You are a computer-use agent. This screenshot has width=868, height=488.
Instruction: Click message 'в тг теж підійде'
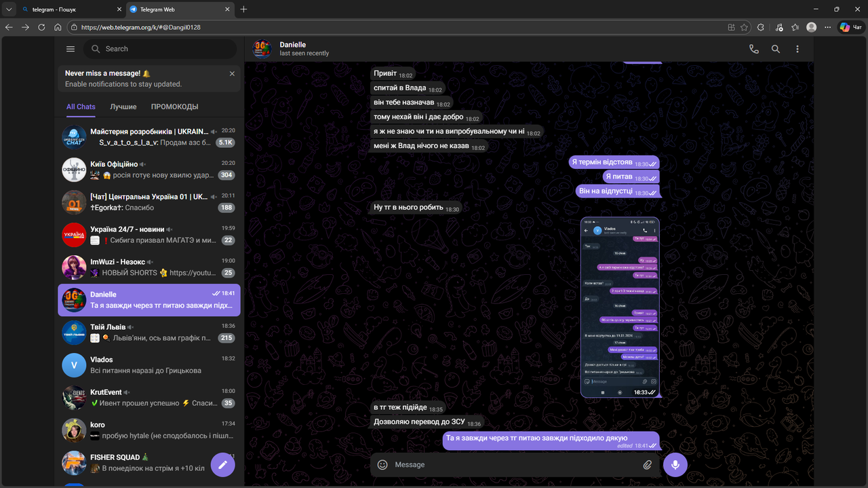408,407
